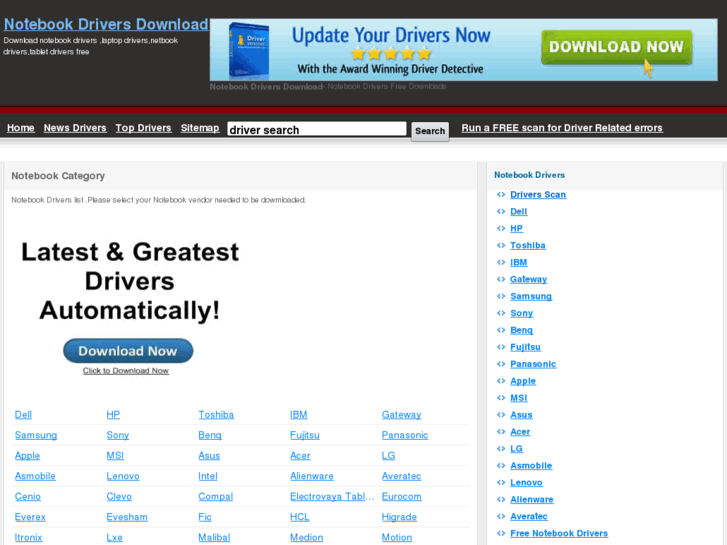Click the blue Download Now button
The width and height of the screenshot is (727, 545).
click(x=128, y=351)
